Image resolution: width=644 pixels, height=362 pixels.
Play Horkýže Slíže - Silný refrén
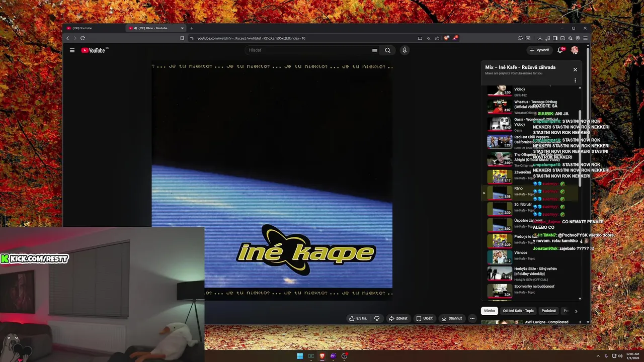531,273
